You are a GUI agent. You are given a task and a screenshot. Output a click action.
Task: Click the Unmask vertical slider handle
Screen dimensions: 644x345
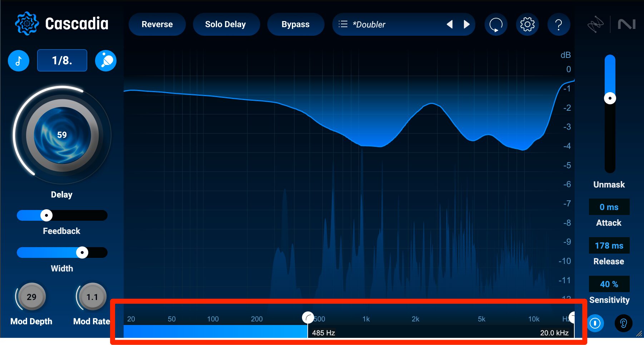tap(610, 98)
